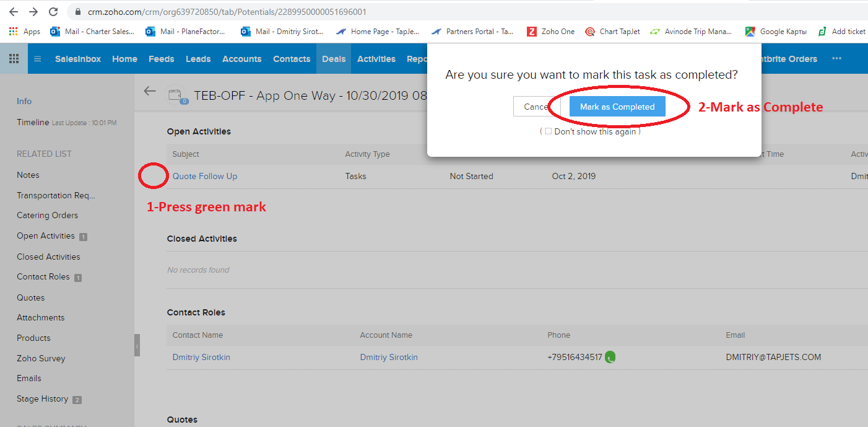The height and width of the screenshot is (427, 868).
Task: Jump to Transportation Req... in related list
Action: tap(56, 195)
